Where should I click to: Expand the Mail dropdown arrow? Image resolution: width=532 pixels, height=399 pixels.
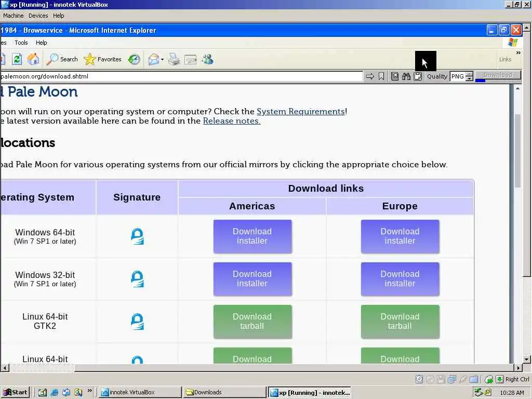pos(162,60)
